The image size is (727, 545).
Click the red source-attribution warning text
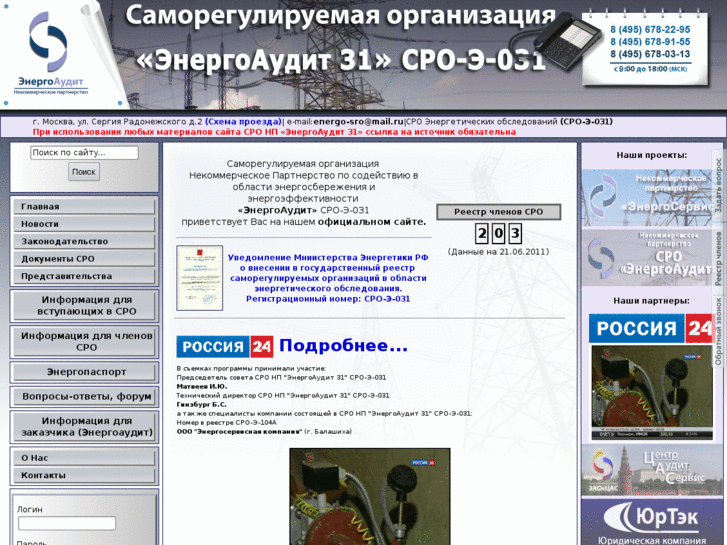274,132
